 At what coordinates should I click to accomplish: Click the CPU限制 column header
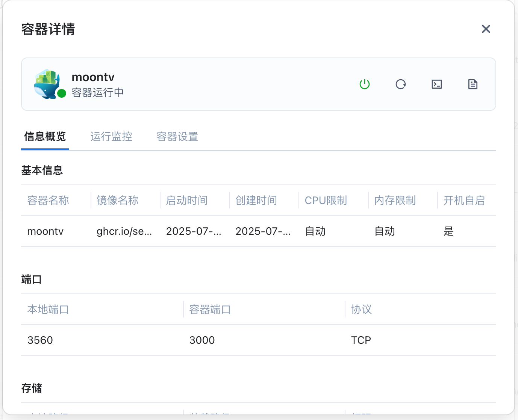pos(326,201)
